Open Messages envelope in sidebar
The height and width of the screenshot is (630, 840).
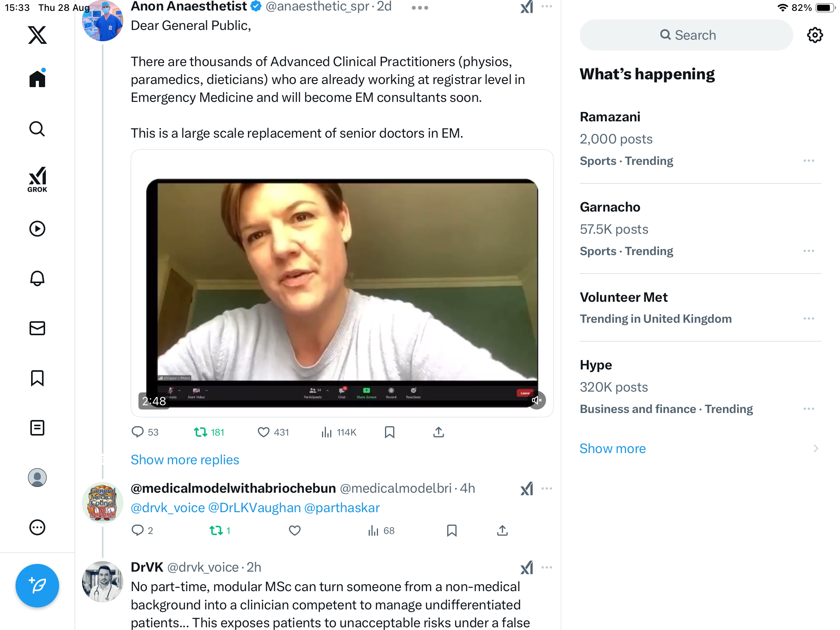(x=37, y=328)
